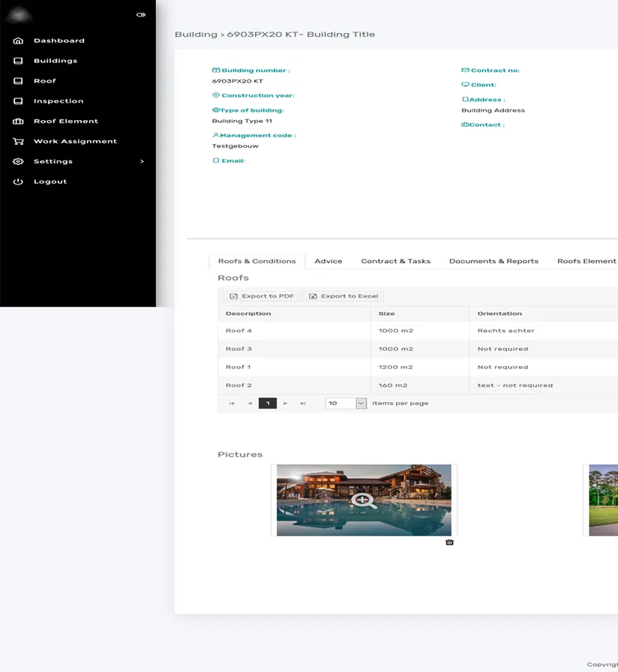Switch to the Advice tab

[328, 261]
